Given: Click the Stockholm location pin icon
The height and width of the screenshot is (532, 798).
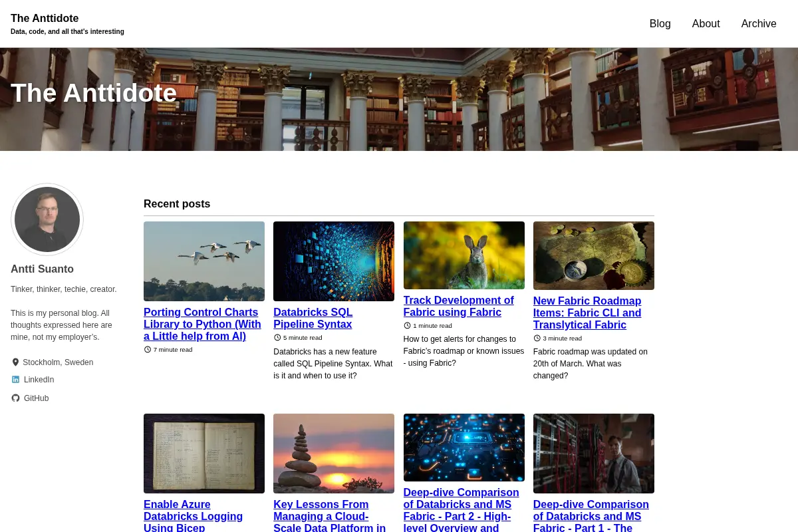Looking at the screenshot, I should [15, 362].
